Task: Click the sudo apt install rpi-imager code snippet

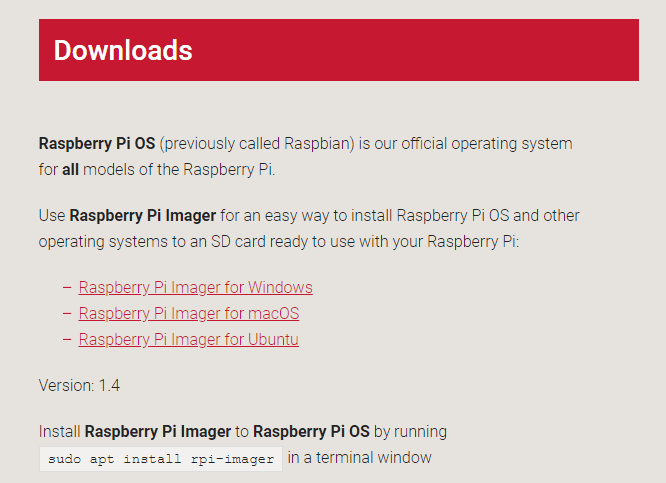Action: click(x=161, y=459)
